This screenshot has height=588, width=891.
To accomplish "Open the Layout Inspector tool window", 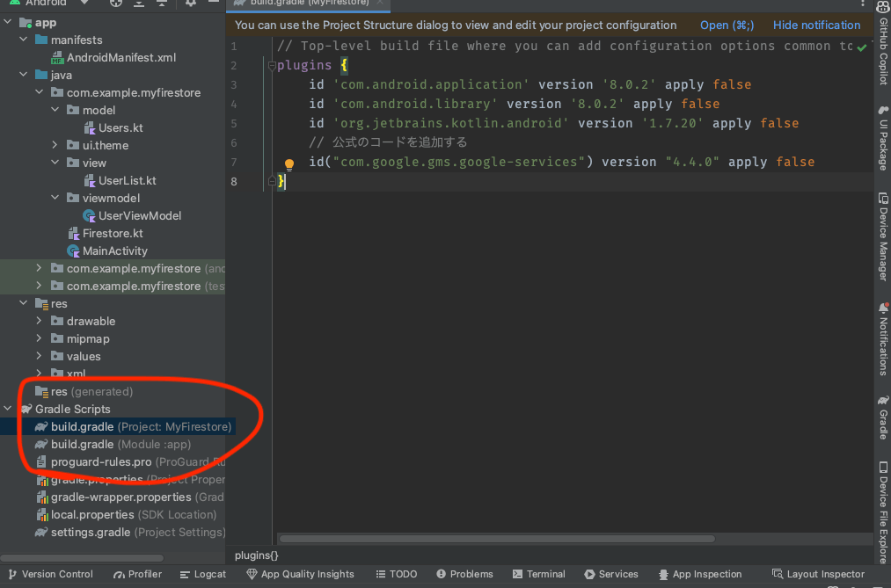I will [818, 575].
